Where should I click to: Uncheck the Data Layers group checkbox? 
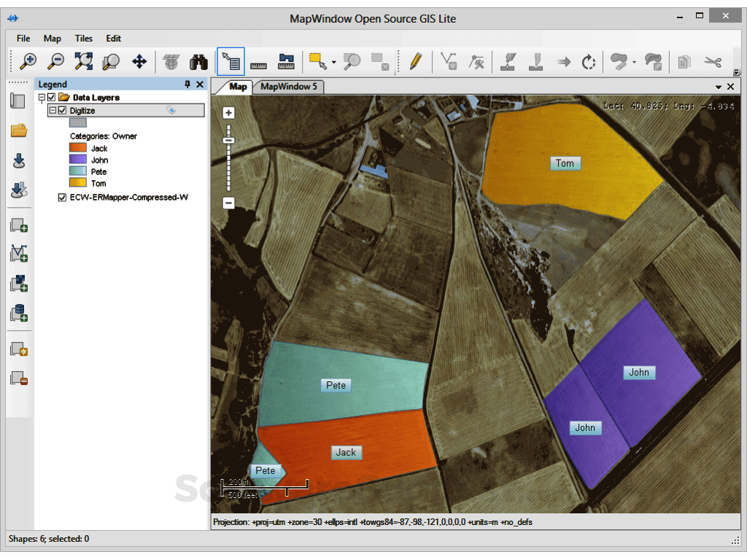(50, 96)
